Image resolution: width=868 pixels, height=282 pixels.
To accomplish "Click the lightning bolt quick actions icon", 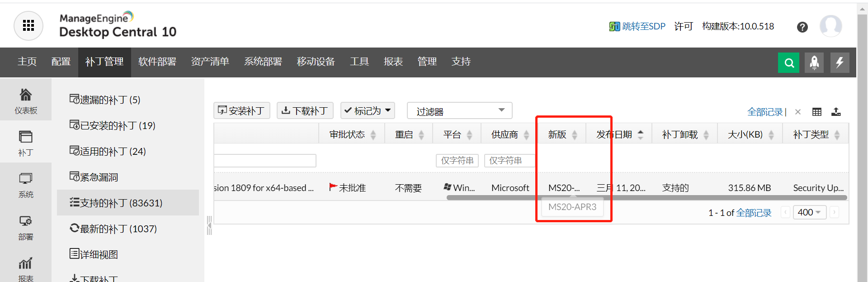I will [840, 62].
